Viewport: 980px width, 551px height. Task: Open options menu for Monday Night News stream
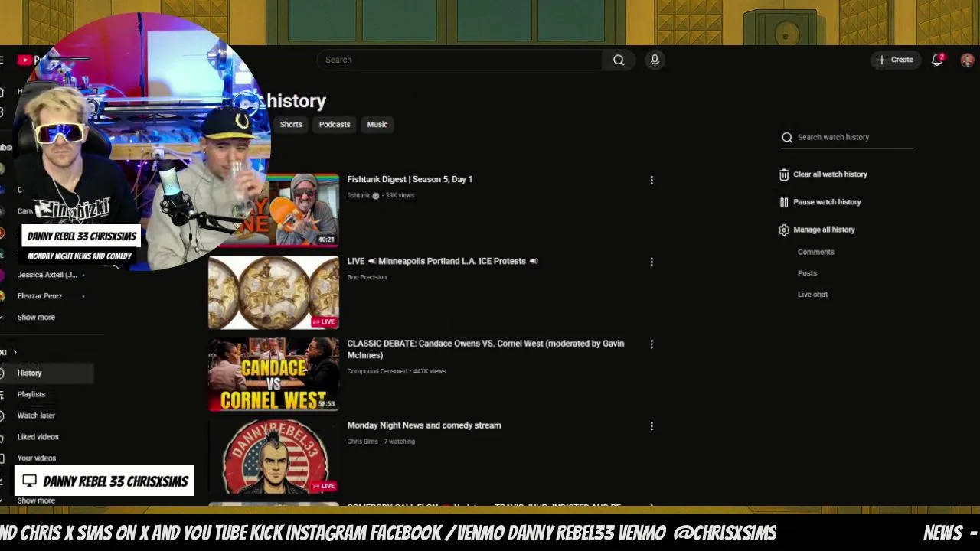[652, 426]
